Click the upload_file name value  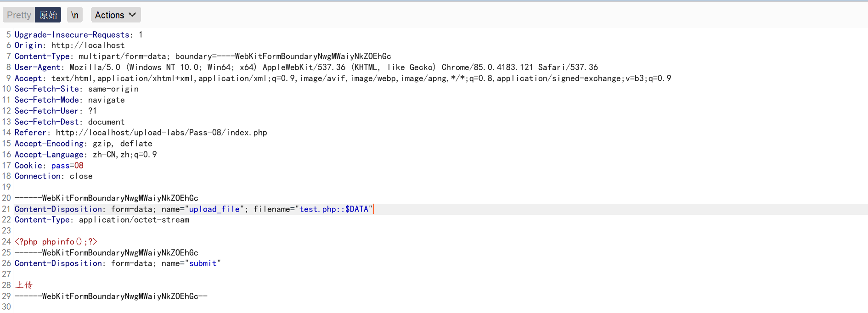pos(214,209)
